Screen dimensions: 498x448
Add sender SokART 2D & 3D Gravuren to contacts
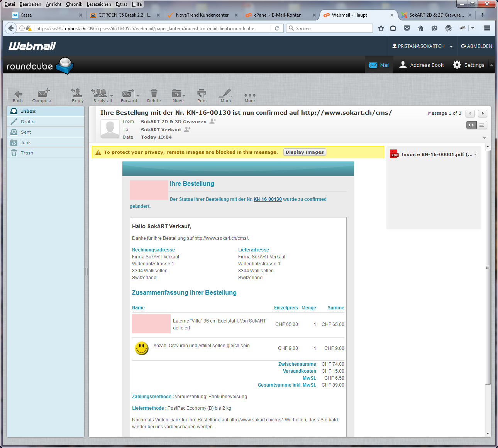[213, 121]
